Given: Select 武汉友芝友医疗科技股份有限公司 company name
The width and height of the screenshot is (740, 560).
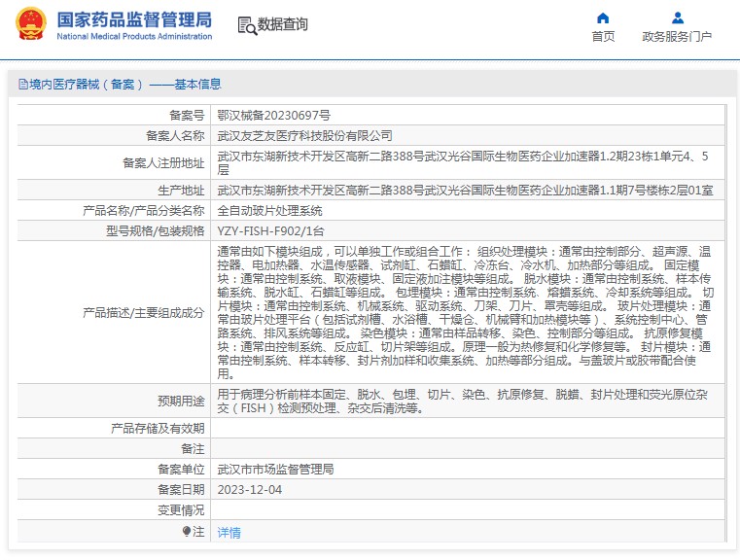Looking at the screenshot, I should point(305,136).
